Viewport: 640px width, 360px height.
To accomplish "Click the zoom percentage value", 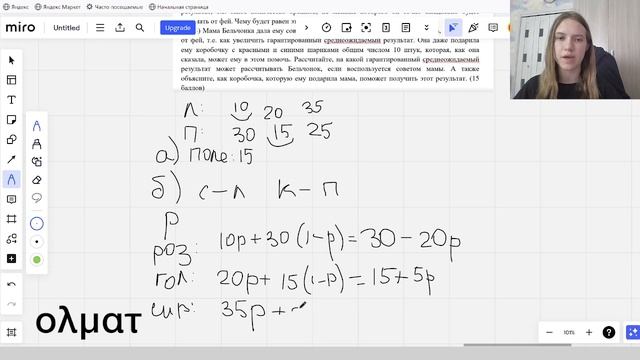I will (569, 333).
